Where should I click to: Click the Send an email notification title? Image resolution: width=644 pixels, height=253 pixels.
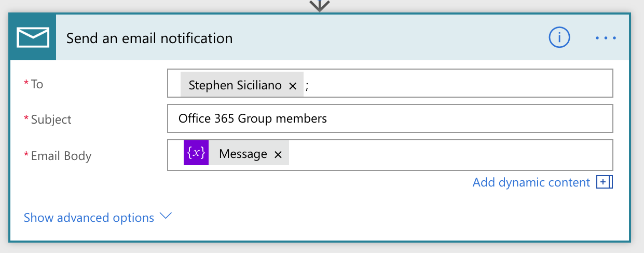pos(149,38)
